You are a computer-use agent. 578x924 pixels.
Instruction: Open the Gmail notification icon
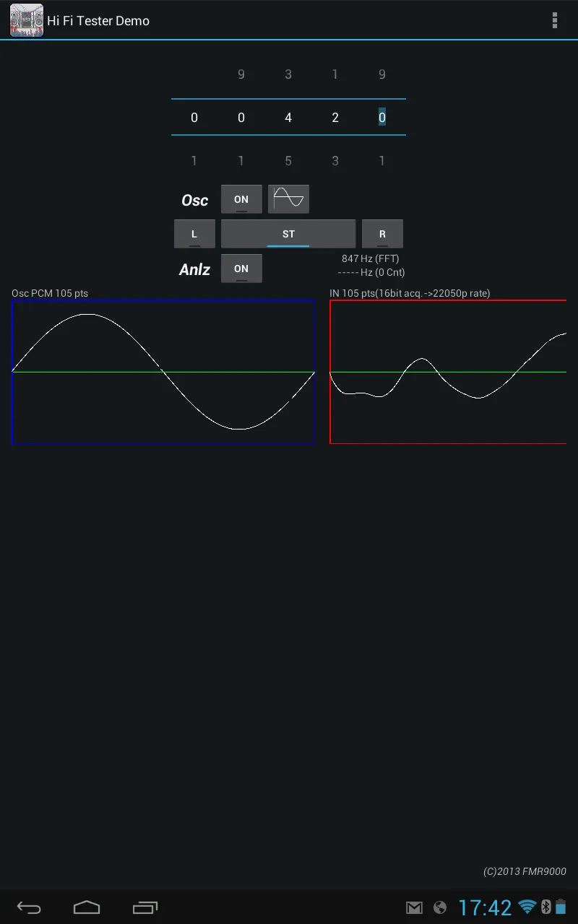tap(414, 907)
